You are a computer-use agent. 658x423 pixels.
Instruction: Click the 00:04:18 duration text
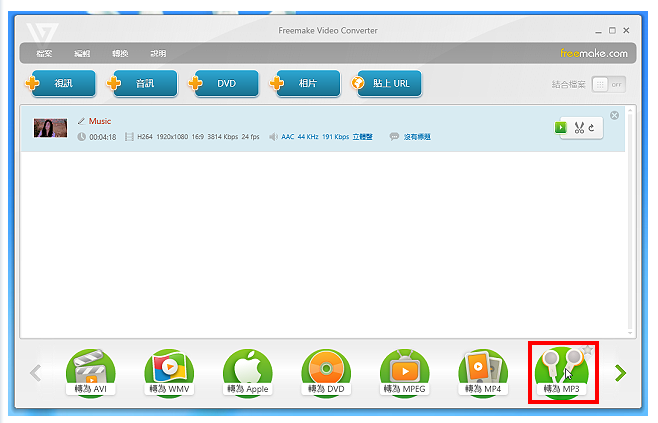(103, 137)
